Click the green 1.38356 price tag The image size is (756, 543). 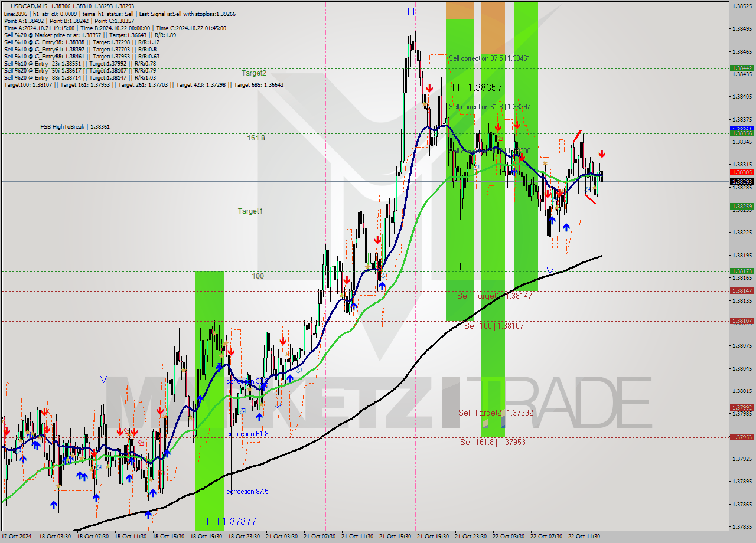pyautogui.click(x=741, y=133)
